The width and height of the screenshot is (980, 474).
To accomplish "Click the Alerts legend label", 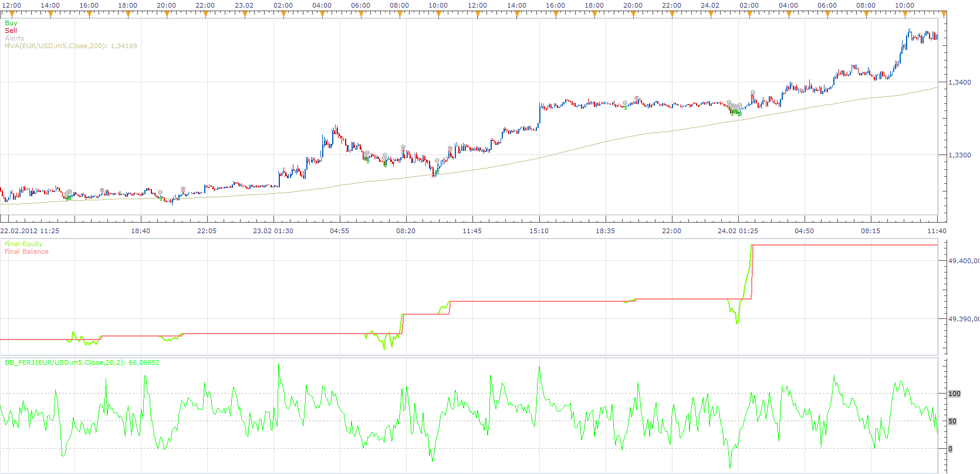I will 15,38.
